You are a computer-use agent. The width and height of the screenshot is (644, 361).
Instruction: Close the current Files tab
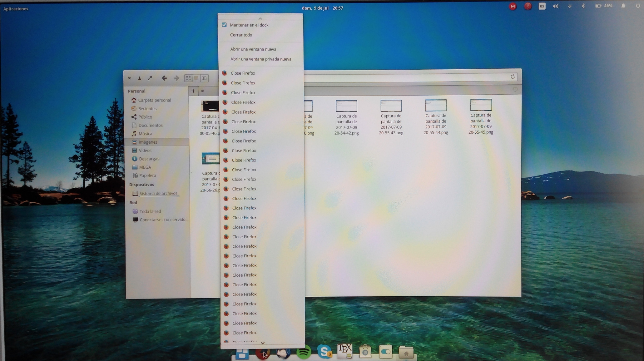coord(202,91)
